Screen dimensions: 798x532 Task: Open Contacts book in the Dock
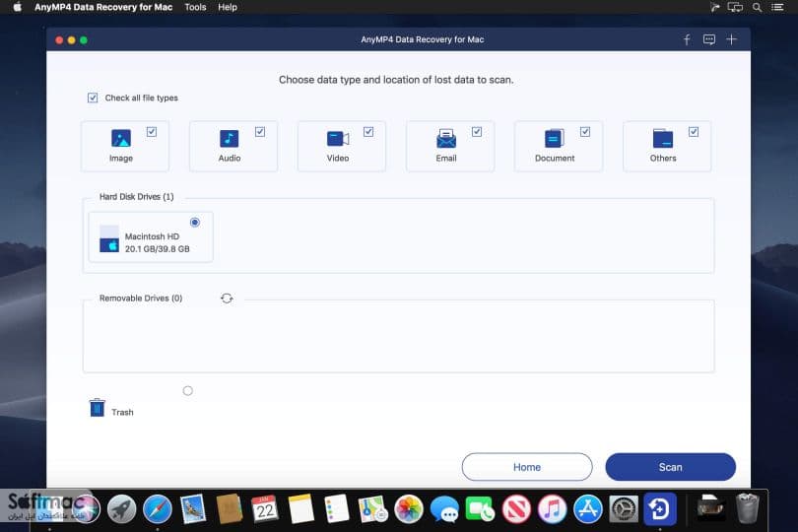pos(229,508)
